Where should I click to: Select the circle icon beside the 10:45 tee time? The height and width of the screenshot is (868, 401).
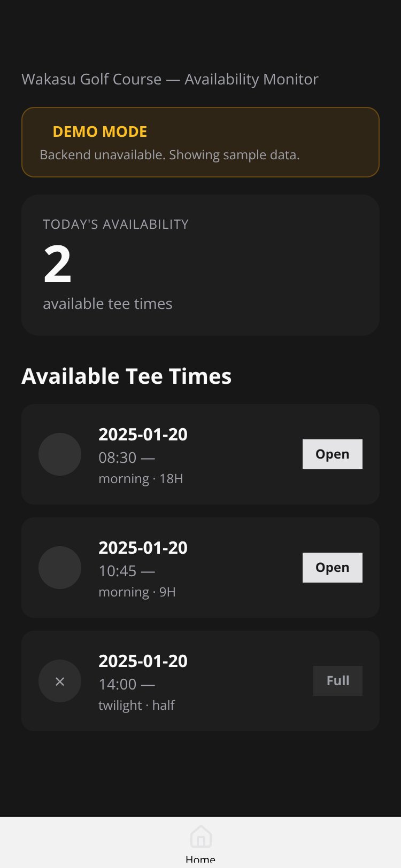60,568
